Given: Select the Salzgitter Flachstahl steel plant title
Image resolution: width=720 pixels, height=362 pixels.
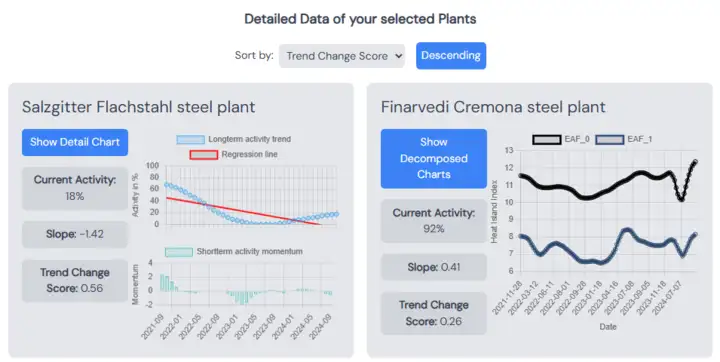Looking at the screenshot, I should (139, 107).
